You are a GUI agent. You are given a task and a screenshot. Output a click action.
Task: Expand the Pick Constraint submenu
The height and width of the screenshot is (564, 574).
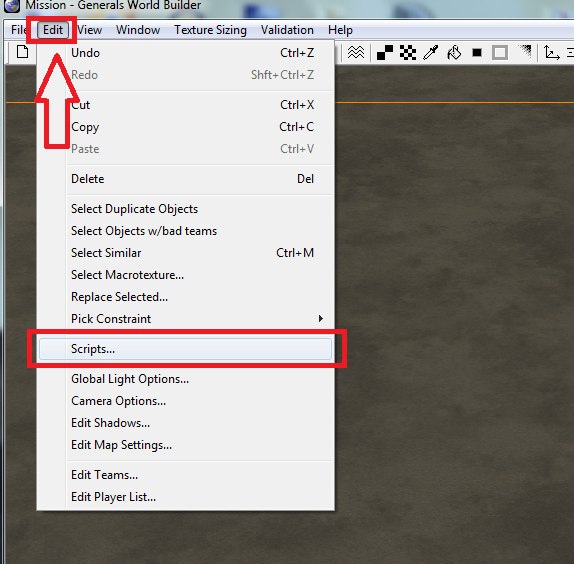186,318
